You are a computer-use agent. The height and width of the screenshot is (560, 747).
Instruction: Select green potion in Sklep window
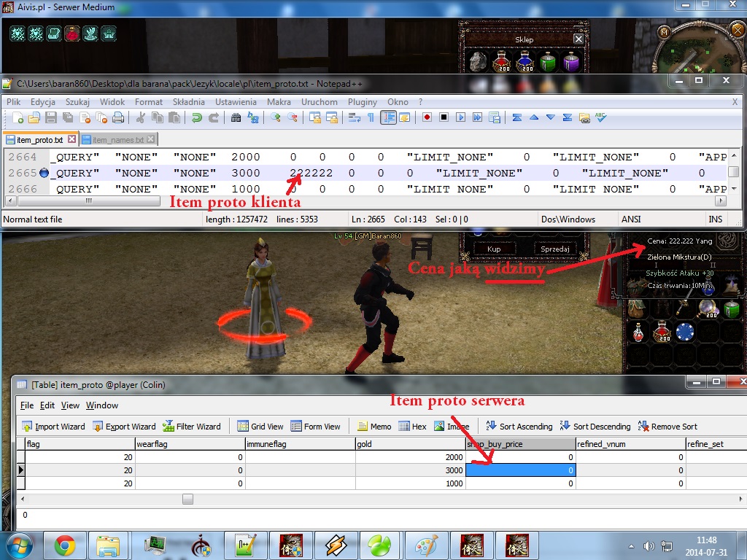point(548,62)
